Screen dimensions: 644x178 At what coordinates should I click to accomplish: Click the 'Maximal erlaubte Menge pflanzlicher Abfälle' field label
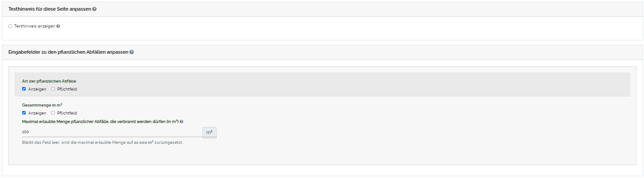[x=100, y=121]
